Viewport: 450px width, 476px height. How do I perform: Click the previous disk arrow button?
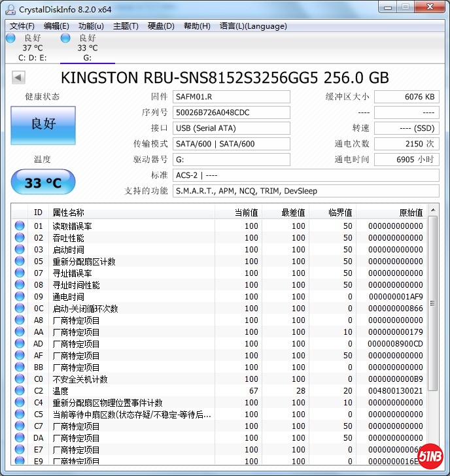18,78
